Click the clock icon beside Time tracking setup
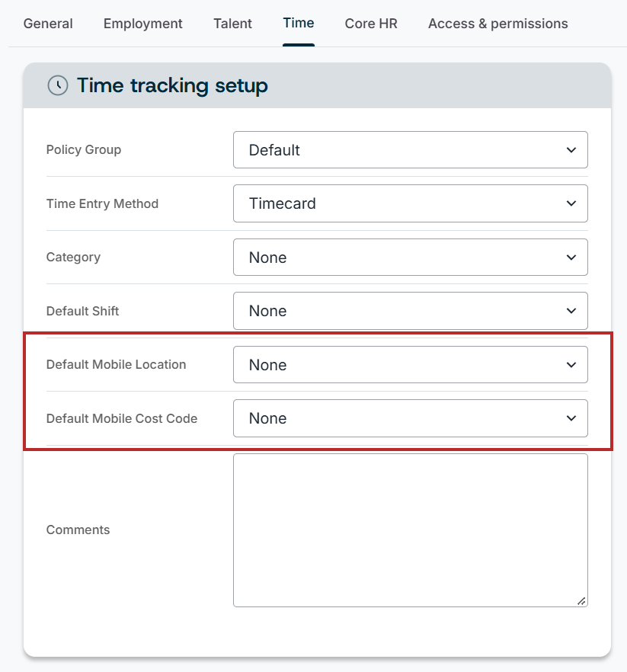The width and height of the screenshot is (627, 672). point(58,85)
